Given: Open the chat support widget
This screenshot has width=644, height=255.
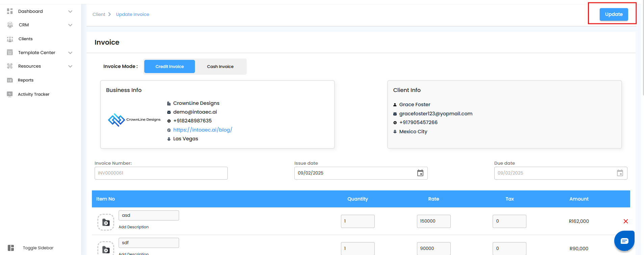Looking at the screenshot, I should point(624,241).
